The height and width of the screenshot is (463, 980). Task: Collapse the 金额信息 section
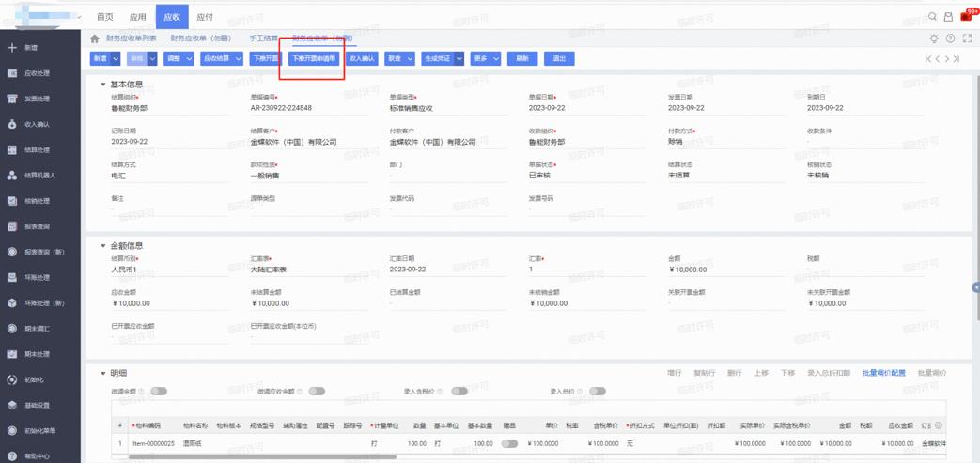pyautogui.click(x=103, y=245)
